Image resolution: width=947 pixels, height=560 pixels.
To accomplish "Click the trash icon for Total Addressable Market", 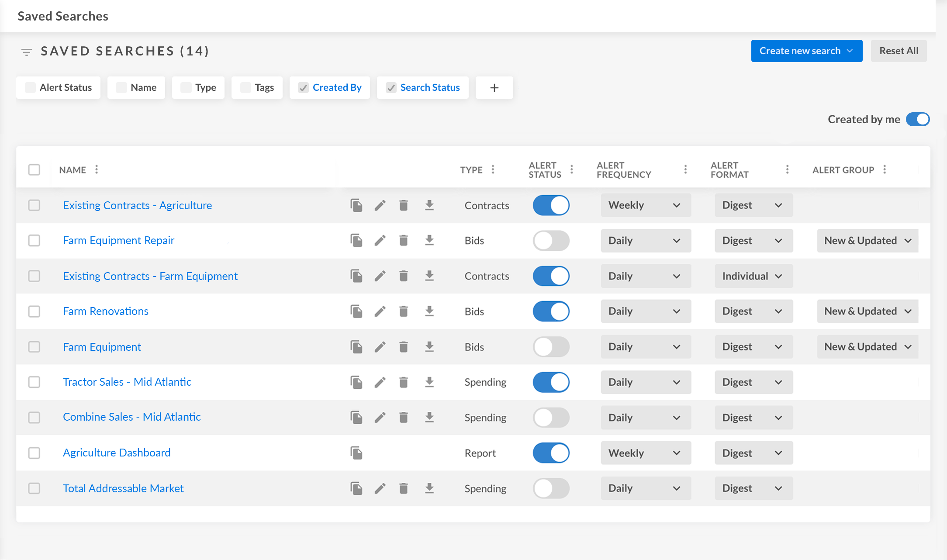I will [404, 488].
